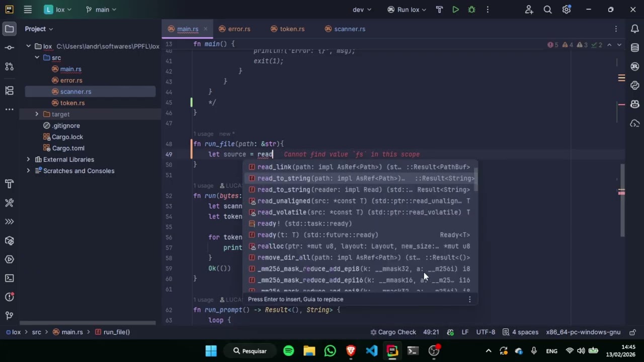Open Search Everywhere magnifier
The width and height of the screenshot is (644, 362).
pyautogui.click(x=548, y=10)
